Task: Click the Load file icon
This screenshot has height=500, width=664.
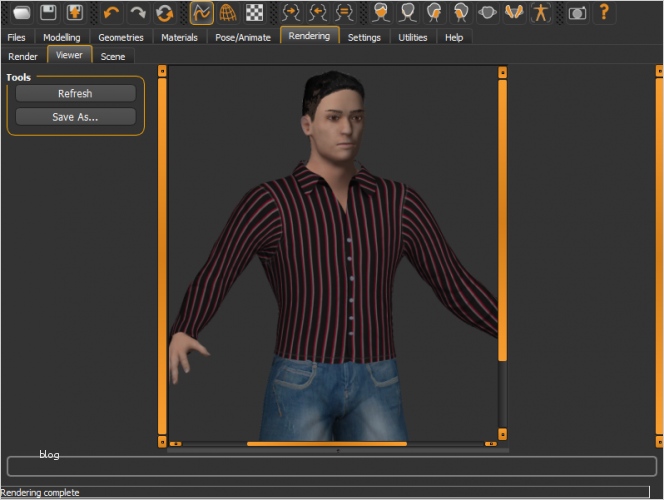Action: point(21,13)
